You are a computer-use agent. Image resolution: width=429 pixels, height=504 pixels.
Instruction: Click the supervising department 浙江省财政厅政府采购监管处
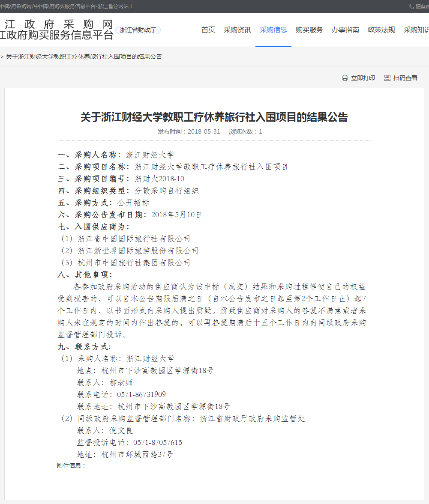coord(252,418)
